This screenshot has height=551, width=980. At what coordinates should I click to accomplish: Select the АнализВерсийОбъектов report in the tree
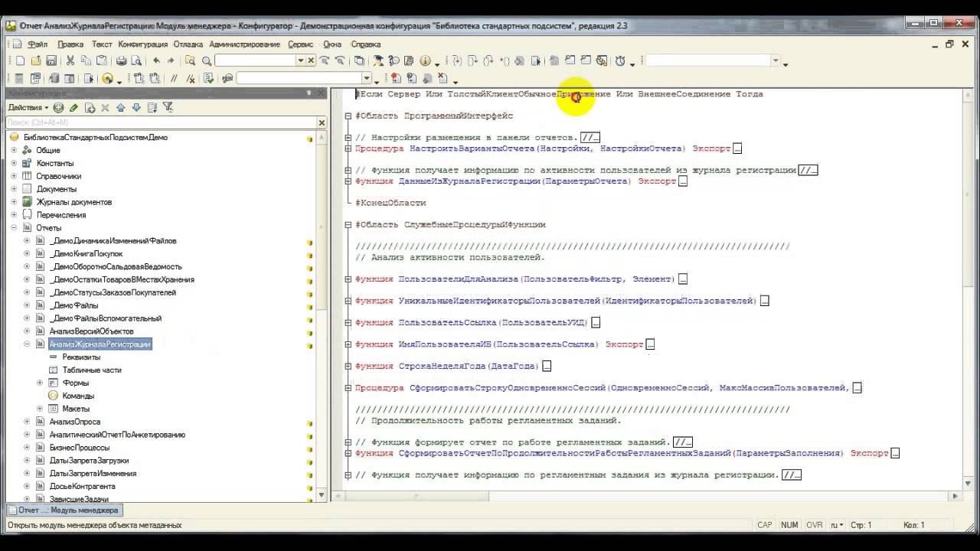91,331
